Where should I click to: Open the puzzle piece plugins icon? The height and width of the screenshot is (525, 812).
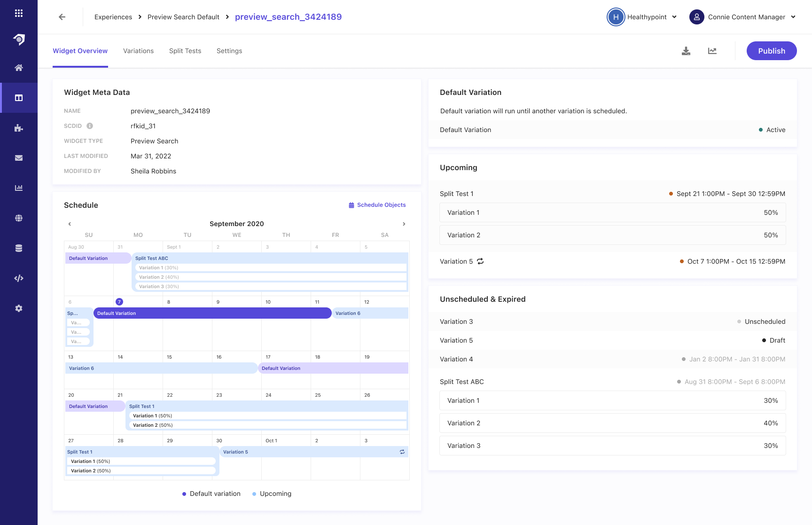pos(19,128)
